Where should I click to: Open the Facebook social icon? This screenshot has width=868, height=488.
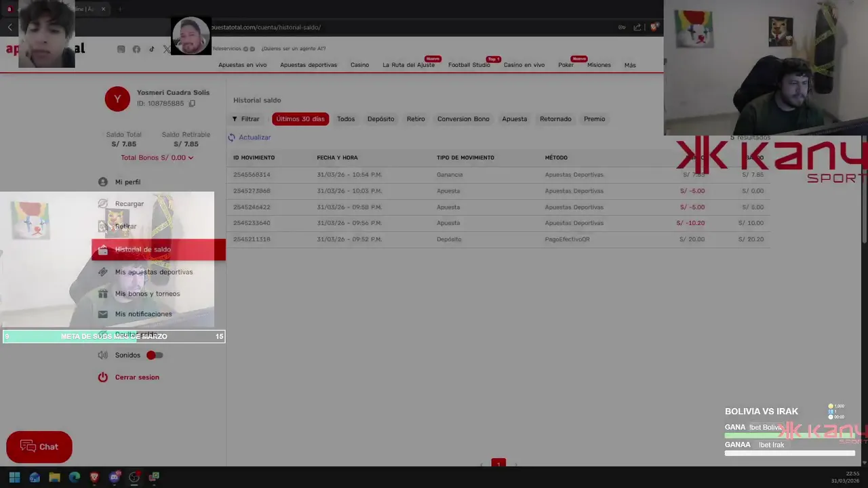(136, 49)
